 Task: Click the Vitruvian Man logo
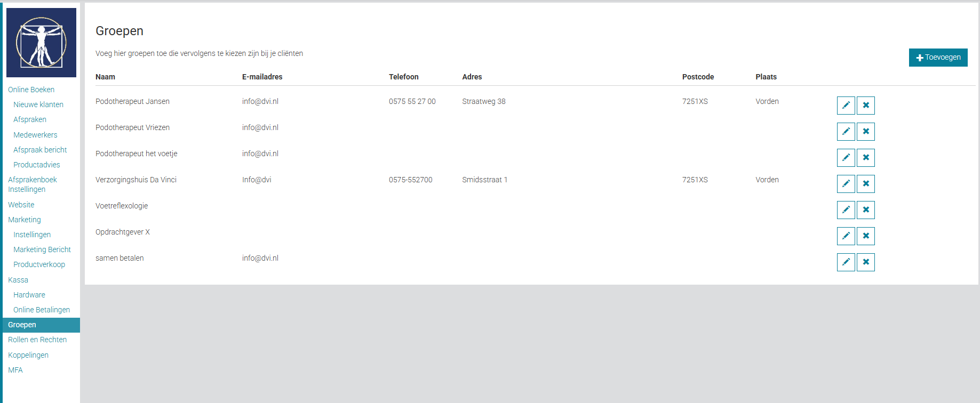click(x=41, y=43)
